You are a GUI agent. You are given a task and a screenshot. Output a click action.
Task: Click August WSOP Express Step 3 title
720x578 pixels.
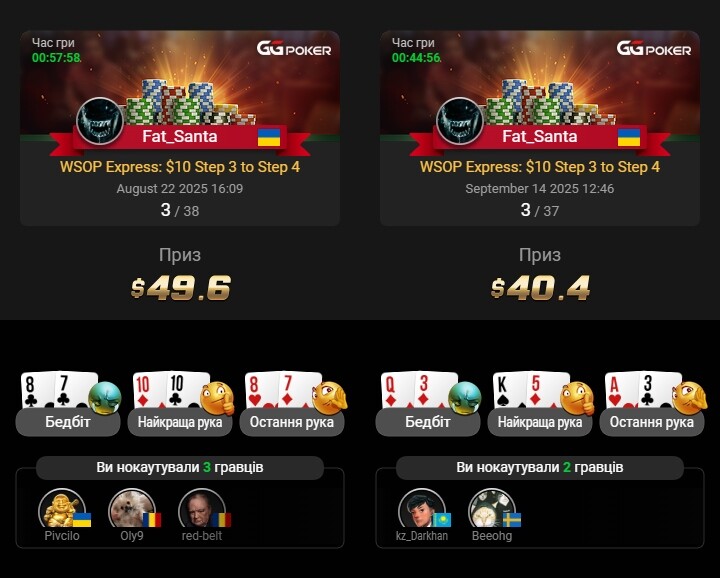[x=180, y=167]
